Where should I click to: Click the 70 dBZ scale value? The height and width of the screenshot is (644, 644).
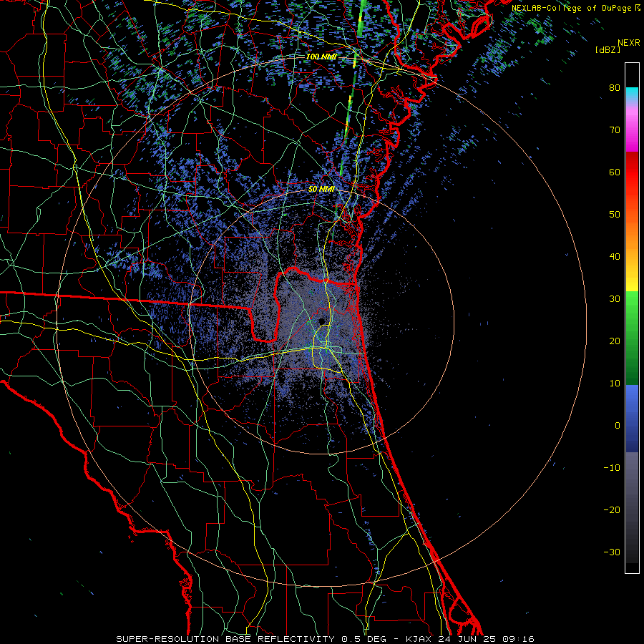click(615, 130)
